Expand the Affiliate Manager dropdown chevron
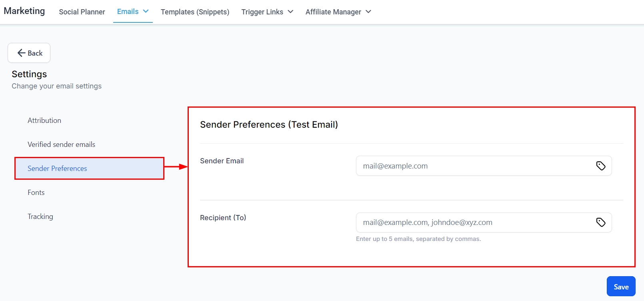 pyautogui.click(x=368, y=12)
